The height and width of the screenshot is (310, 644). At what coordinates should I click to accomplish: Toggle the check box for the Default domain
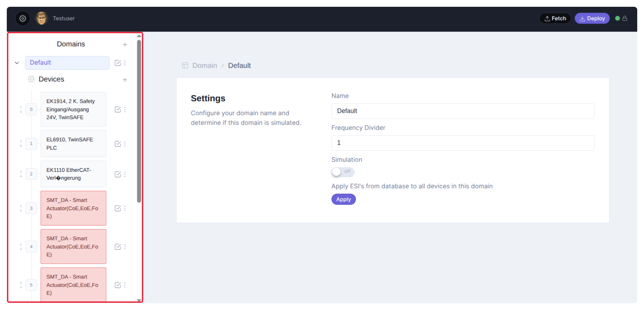pos(118,63)
